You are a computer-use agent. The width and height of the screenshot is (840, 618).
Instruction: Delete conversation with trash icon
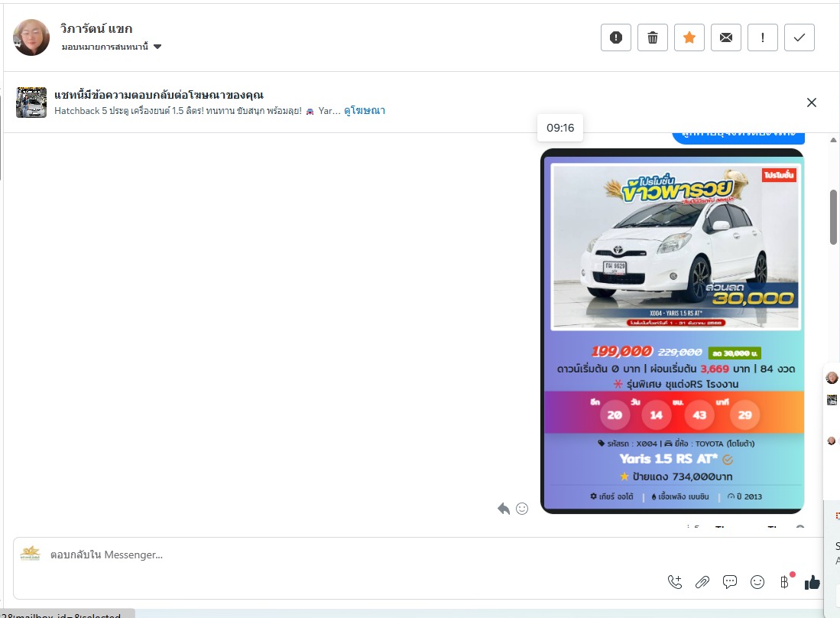pos(653,37)
